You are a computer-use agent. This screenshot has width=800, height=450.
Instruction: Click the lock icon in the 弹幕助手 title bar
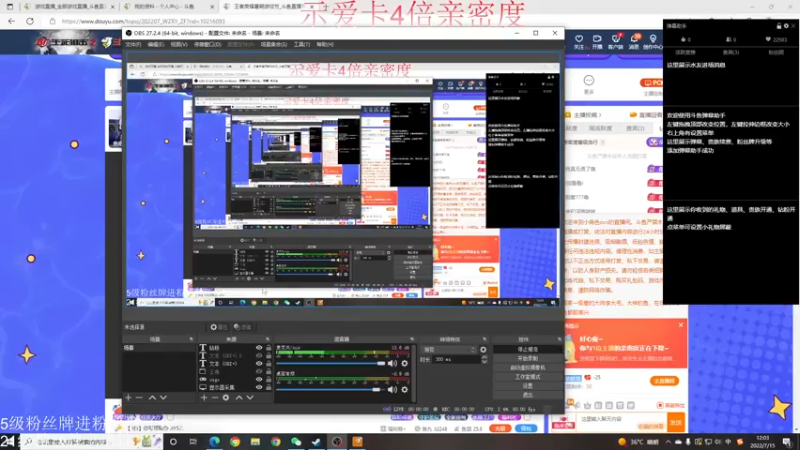pos(779,26)
